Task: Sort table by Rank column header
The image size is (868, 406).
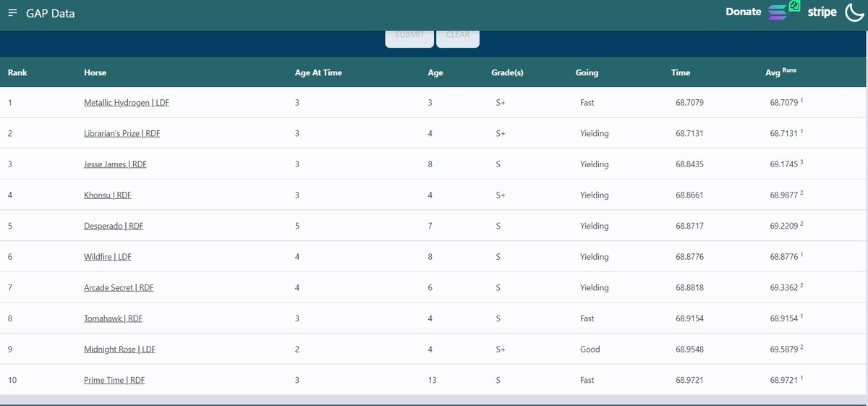Action: point(17,72)
